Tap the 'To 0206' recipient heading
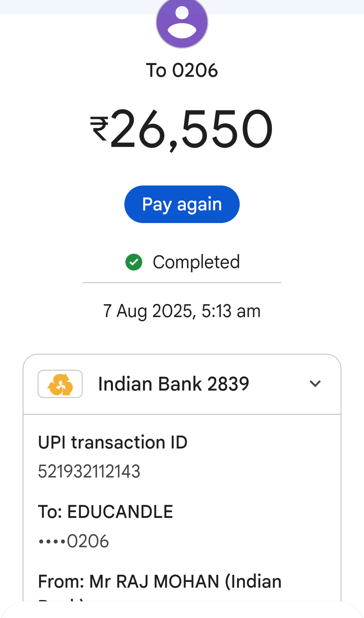 182,70
